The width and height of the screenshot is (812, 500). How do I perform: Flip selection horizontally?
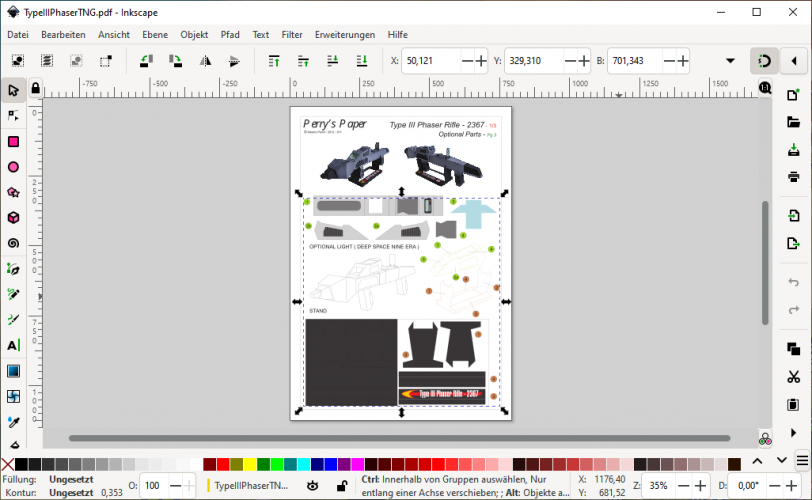pyautogui.click(x=205, y=61)
